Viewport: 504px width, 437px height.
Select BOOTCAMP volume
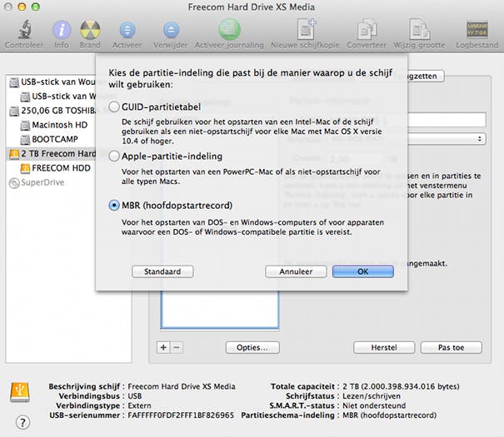[49, 139]
